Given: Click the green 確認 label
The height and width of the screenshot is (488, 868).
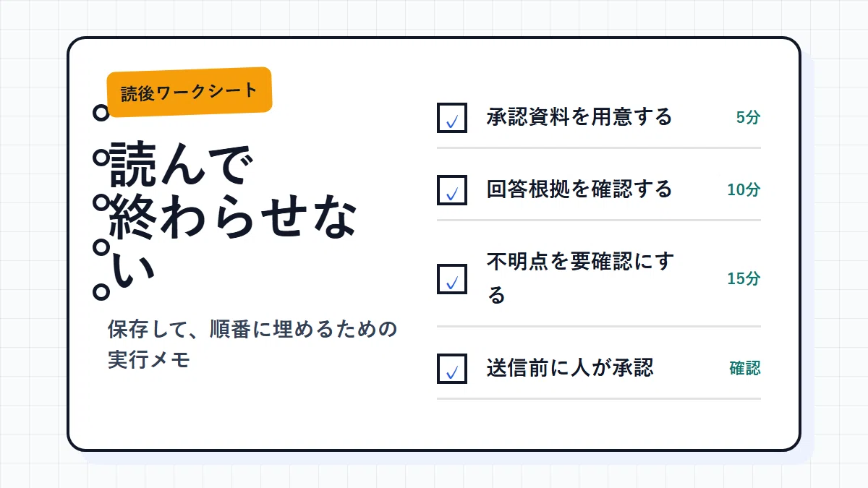Looking at the screenshot, I should point(745,368).
